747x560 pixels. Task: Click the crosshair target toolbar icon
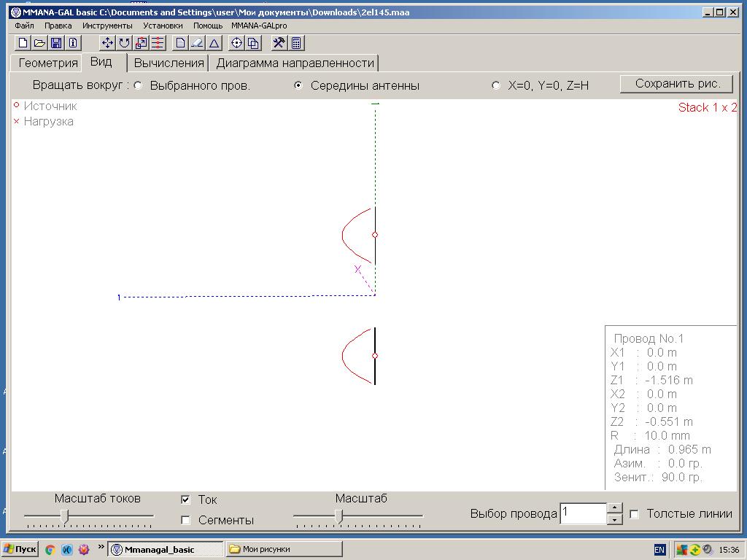(x=236, y=43)
